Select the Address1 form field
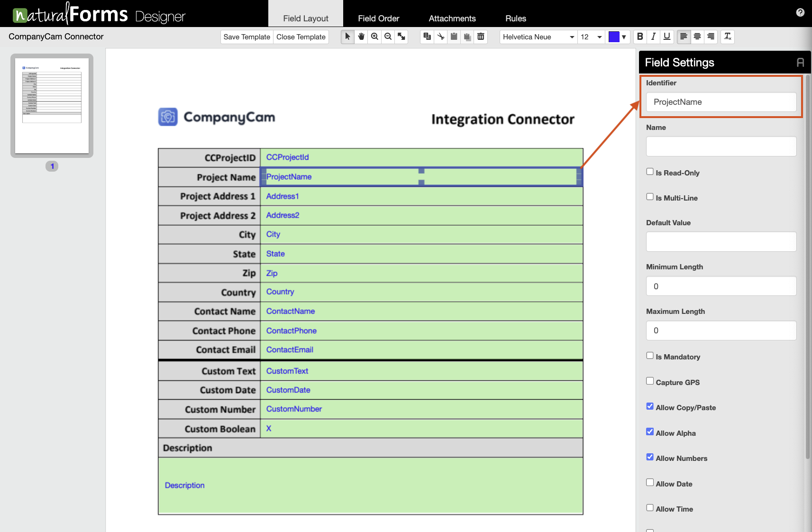The image size is (812, 532). point(421,196)
